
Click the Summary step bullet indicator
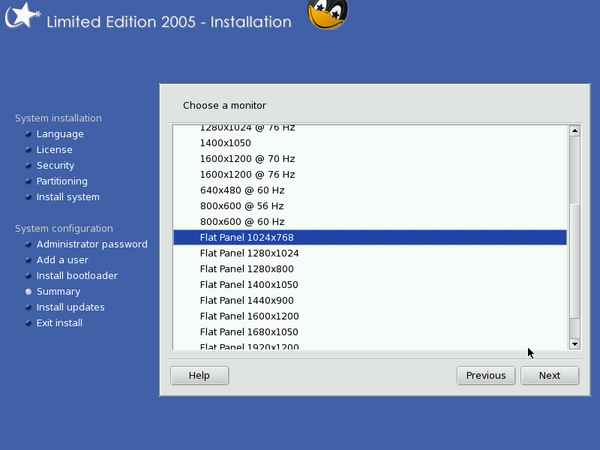click(28, 292)
